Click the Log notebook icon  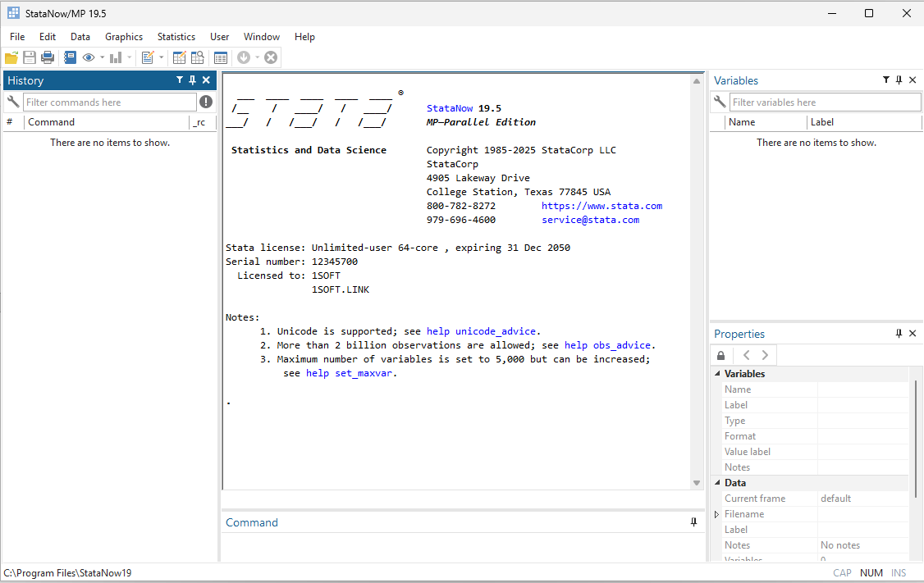70,57
